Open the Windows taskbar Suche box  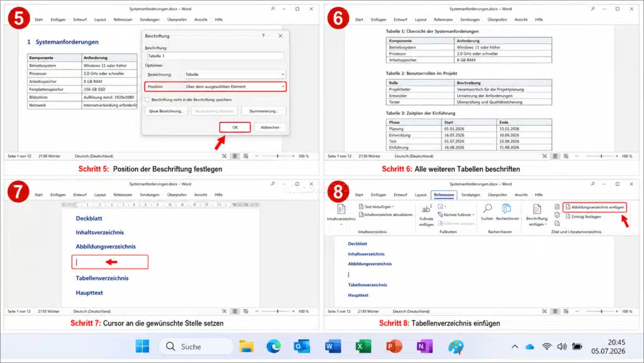pyautogui.click(x=196, y=347)
